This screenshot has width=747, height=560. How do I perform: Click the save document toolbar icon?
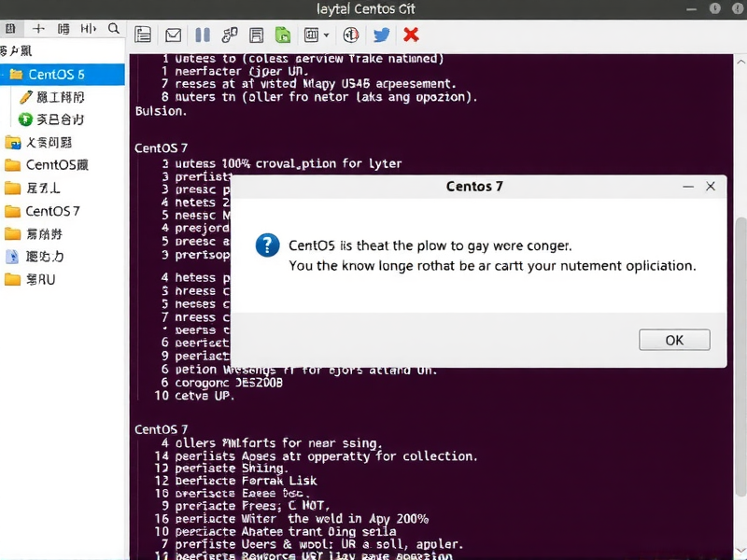click(x=256, y=35)
